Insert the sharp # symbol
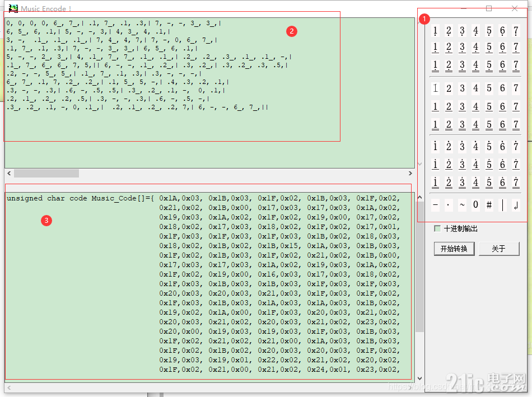This screenshot has height=397, width=532. click(x=489, y=204)
